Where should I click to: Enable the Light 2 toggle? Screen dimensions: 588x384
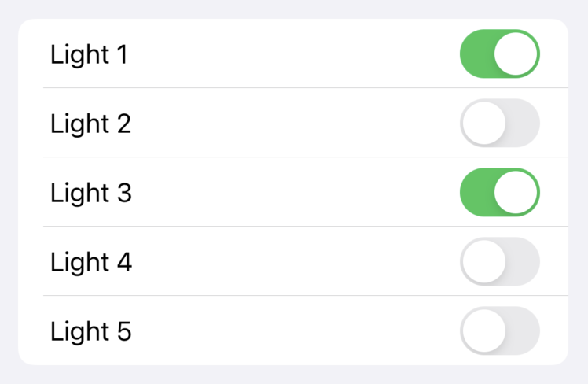(499, 124)
